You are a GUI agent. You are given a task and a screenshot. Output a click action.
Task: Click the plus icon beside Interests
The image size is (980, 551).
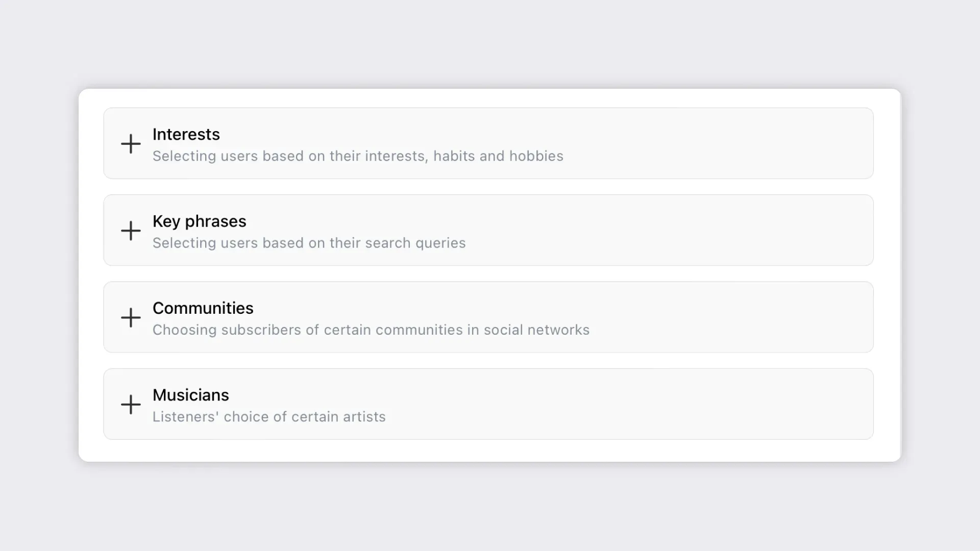(131, 144)
